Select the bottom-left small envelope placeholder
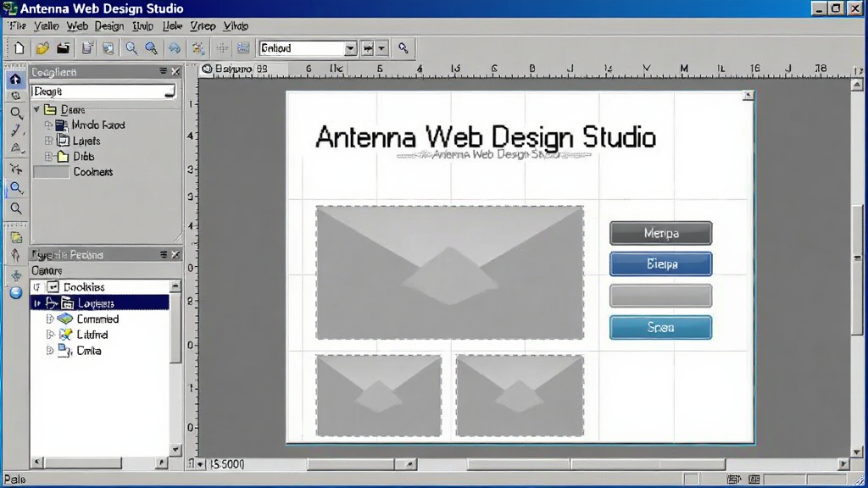 click(379, 396)
